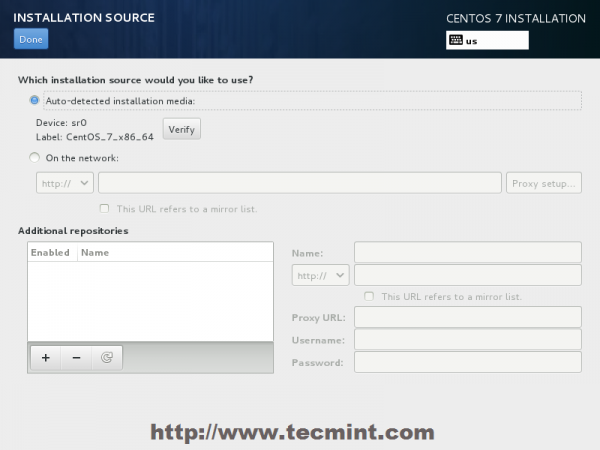Add a repository with plus icon
The image size is (600, 450).
pos(46,358)
